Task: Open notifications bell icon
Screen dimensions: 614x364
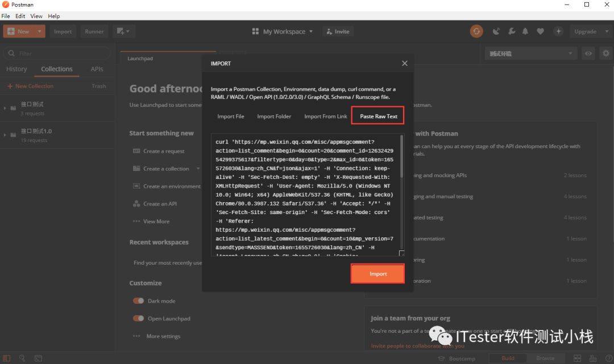Action: click(525, 31)
